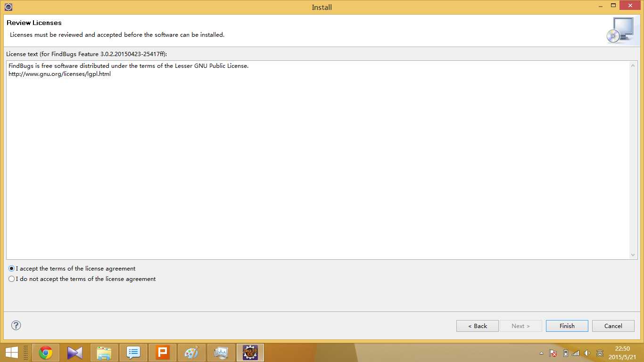The width and height of the screenshot is (644, 362).
Task: Open the monitor chart app on taskbar
Action: pyautogui.click(x=221, y=353)
